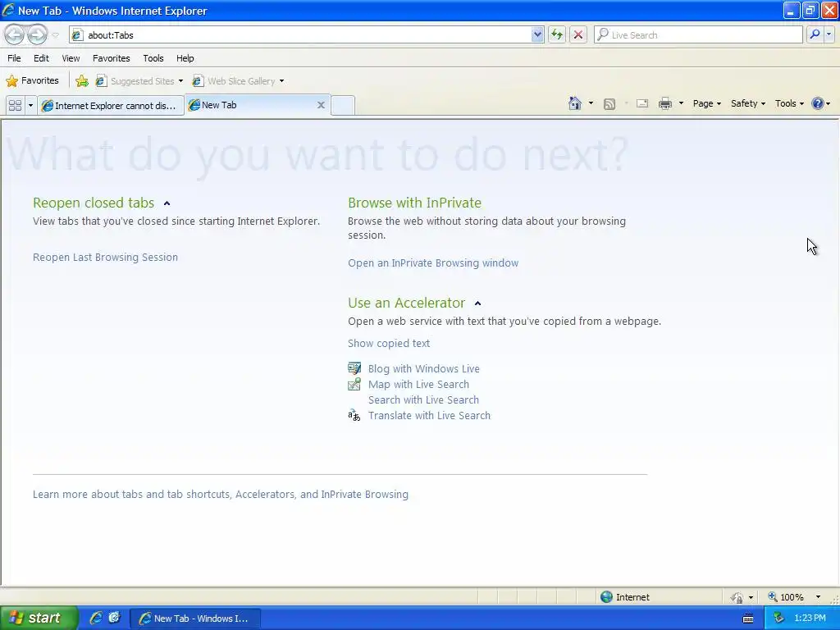Screen dimensions: 840x630
Task: Open Suggested Sites in favorites bar
Action: pyautogui.click(x=139, y=81)
